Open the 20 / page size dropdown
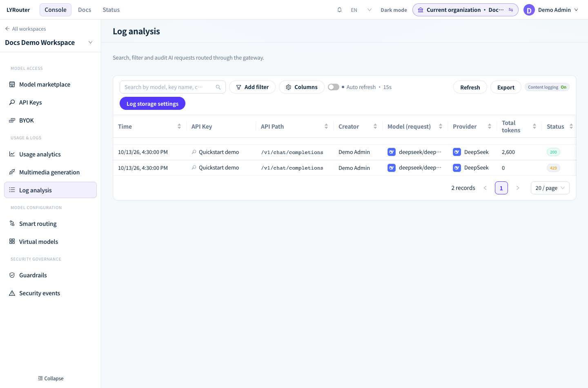 coord(550,188)
